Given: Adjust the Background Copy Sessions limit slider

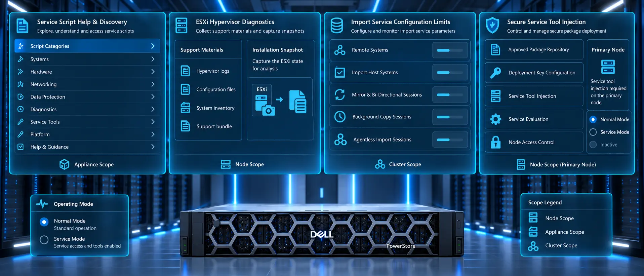Looking at the screenshot, I should coord(450,117).
